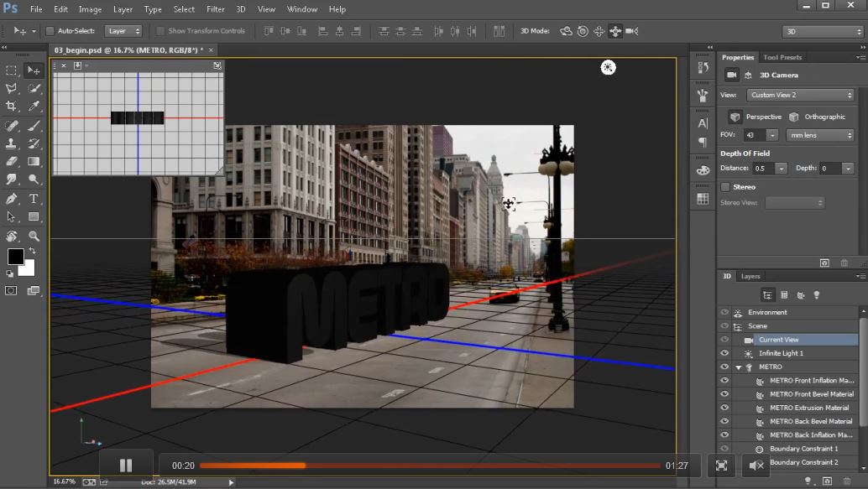Select the Gradient tool

pyautogui.click(x=34, y=162)
